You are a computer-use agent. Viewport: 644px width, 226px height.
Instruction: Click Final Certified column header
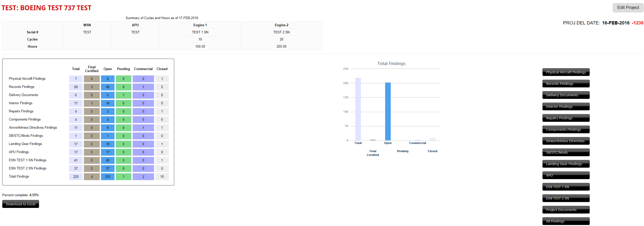tap(92, 69)
